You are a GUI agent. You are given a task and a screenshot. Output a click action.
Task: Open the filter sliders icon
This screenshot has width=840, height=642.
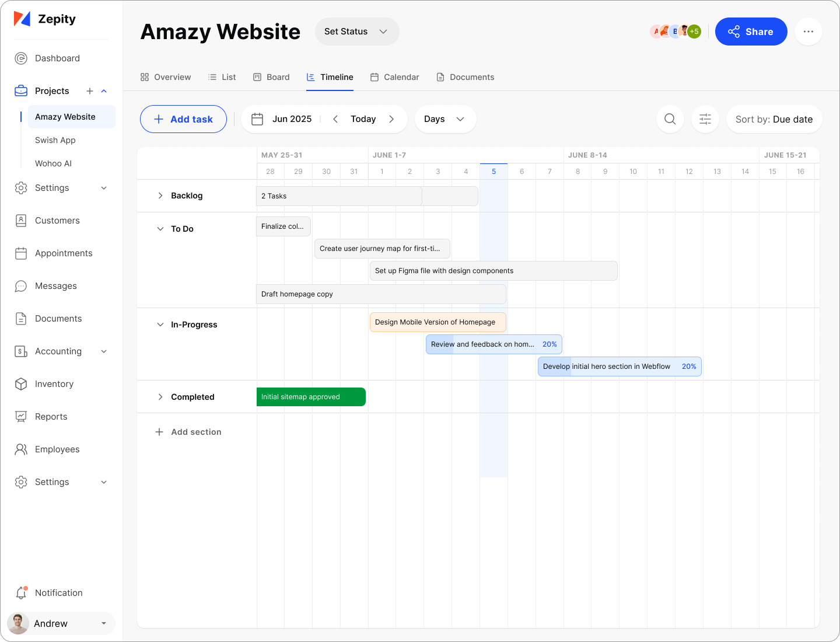tap(705, 119)
